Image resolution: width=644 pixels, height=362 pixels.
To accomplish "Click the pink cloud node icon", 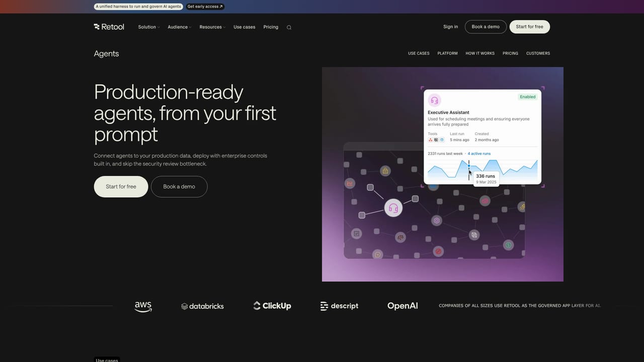I will tap(485, 201).
